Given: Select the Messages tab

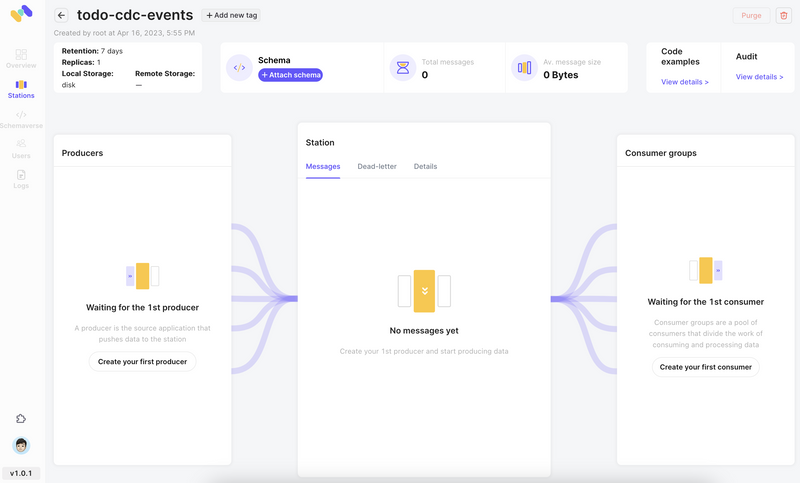Looking at the screenshot, I should (323, 166).
